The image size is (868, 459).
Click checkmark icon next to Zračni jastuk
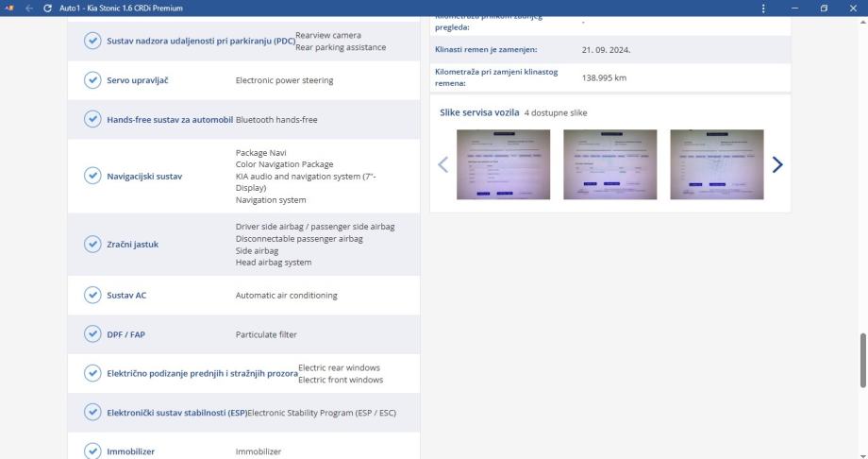point(92,244)
